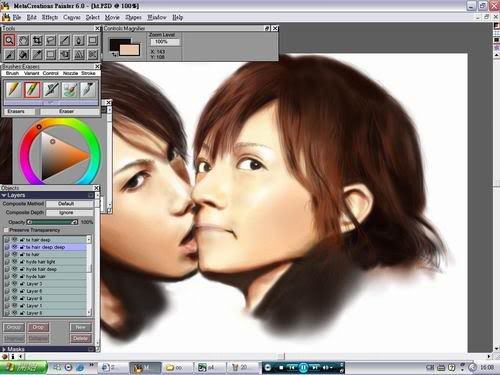Open the Variant menu in Brushes palette

pos(32,73)
